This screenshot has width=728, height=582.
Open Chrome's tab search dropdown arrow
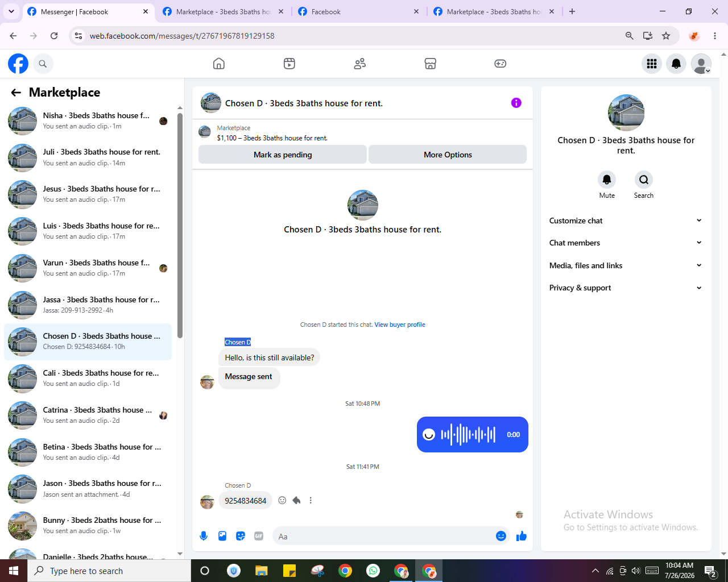tap(11, 11)
